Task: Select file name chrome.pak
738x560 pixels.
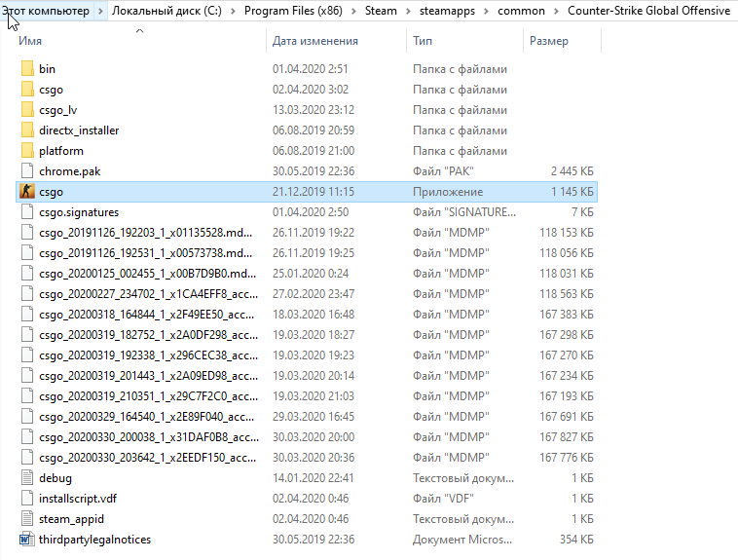Action: point(70,171)
